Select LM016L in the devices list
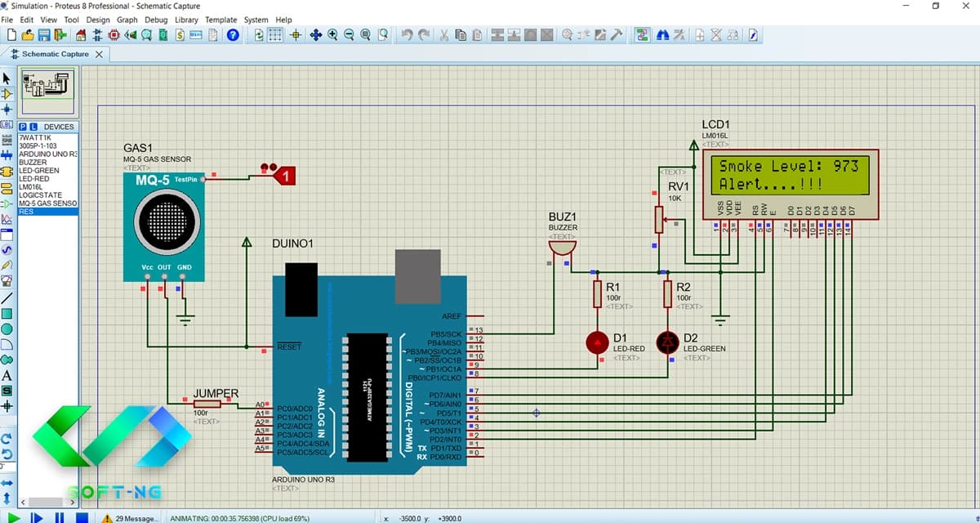 tap(47, 186)
